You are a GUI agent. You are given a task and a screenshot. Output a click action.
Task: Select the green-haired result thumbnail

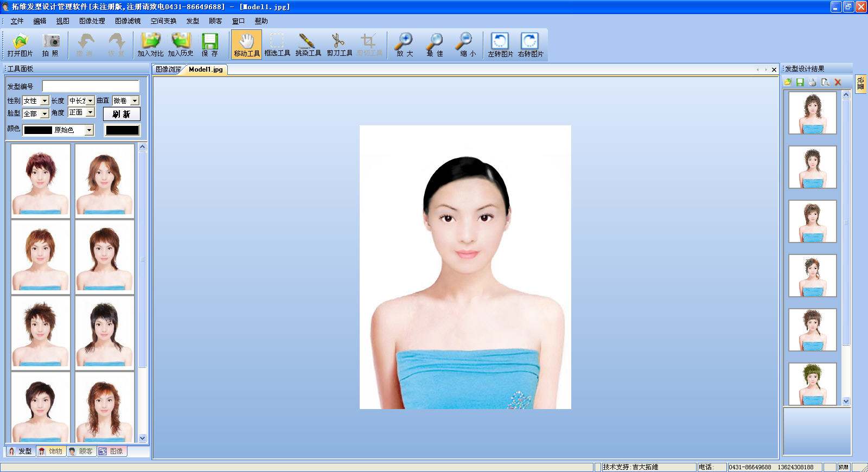pos(812,384)
